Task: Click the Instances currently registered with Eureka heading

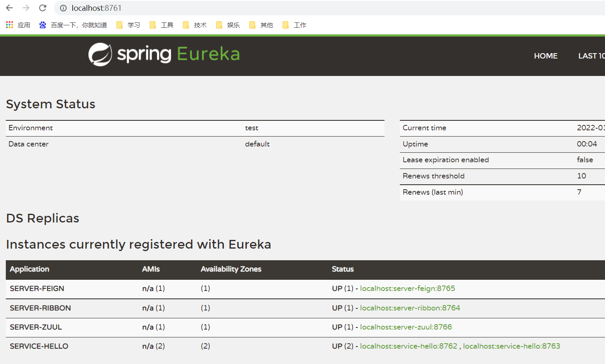Action: [x=139, y=244]
